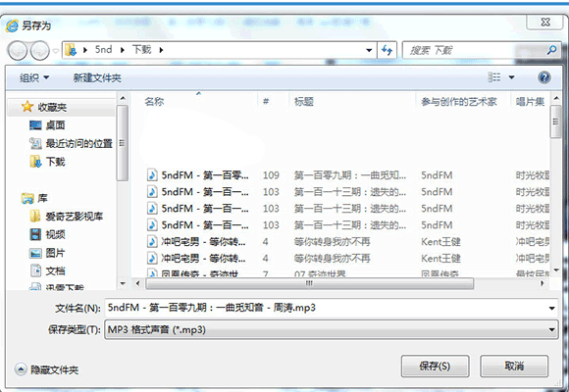Click 新建文件夹 in the toolbar

pos(97,77)
